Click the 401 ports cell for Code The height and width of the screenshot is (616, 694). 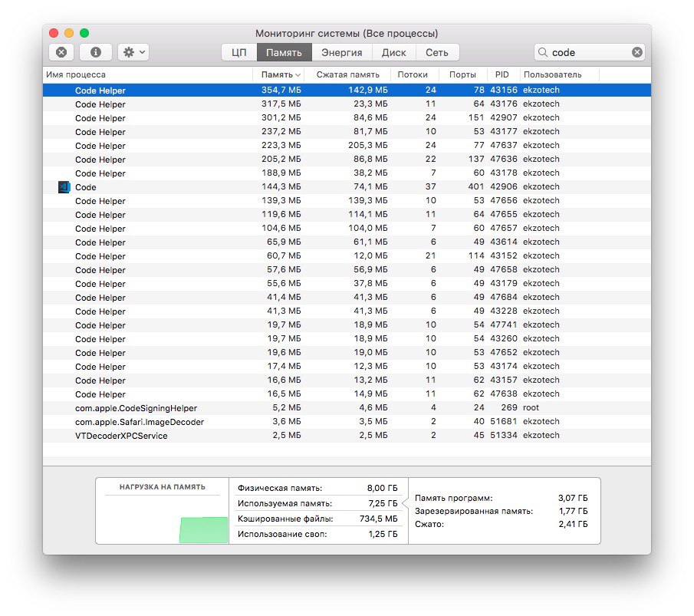pos(475,186)
